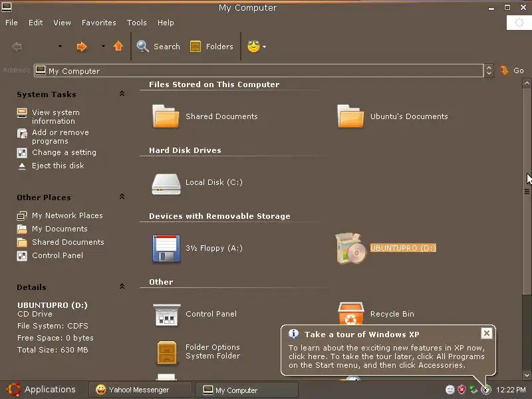
Task: Click the scrollbar up arrow
Action: point(527,82)
